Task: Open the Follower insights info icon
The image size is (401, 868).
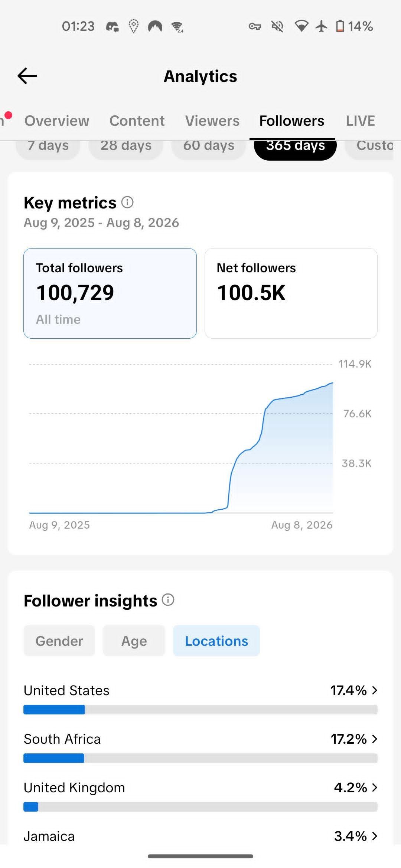Action: point(168,600)
